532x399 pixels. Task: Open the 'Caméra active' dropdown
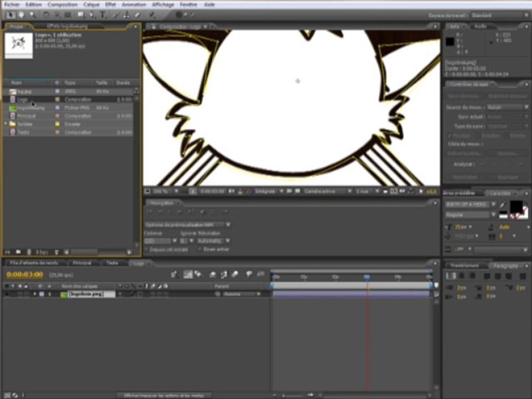coord(328,192)
